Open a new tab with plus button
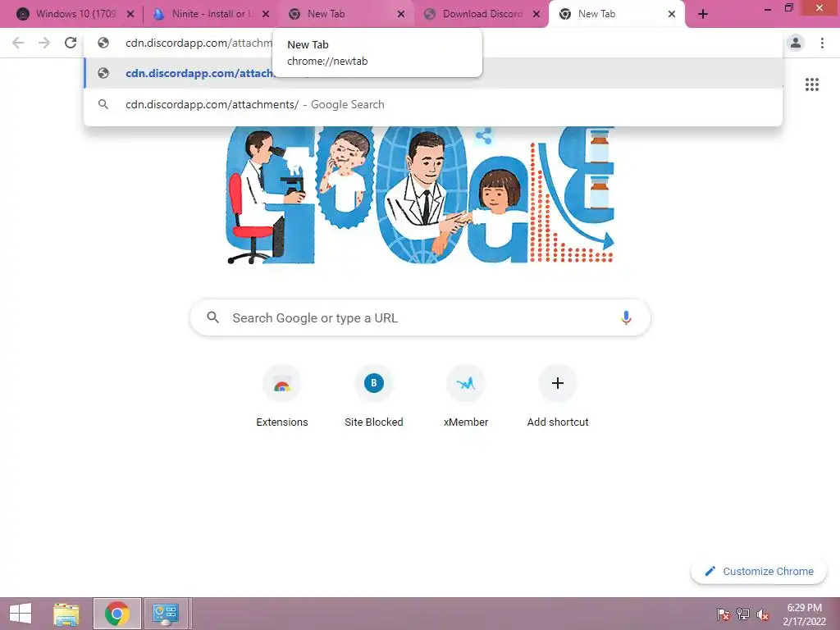This screenshot has width=840, height=630. pyautogui.click(x=703, y=14)
